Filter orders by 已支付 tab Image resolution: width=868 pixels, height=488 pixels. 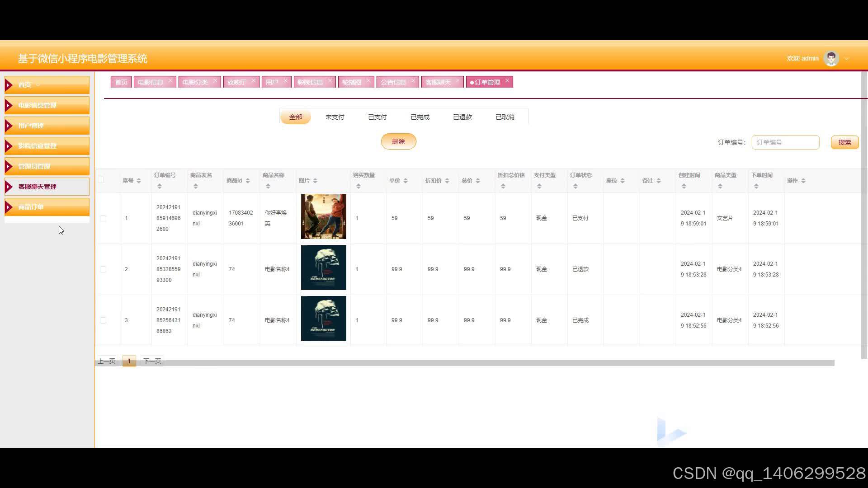pos(377,117)
